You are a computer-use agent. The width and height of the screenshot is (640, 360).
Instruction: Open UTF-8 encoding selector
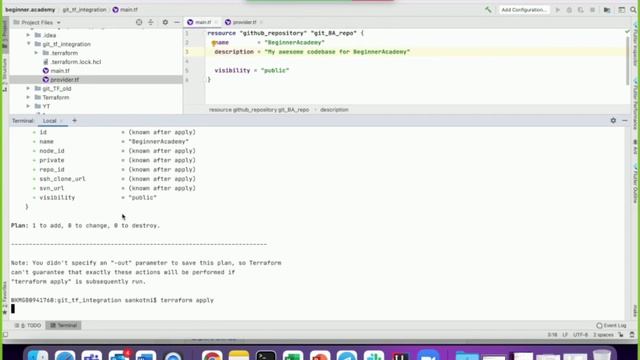coord(580,335)
